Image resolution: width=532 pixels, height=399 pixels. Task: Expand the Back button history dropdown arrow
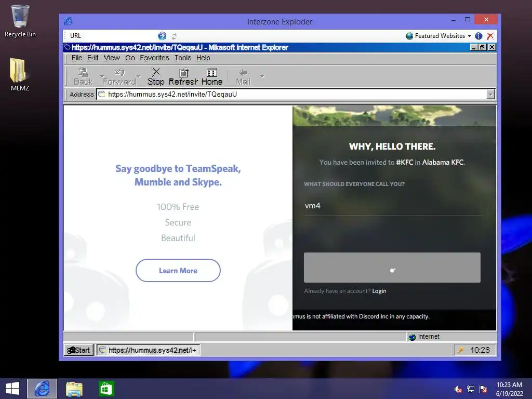(x=101, y=76)
